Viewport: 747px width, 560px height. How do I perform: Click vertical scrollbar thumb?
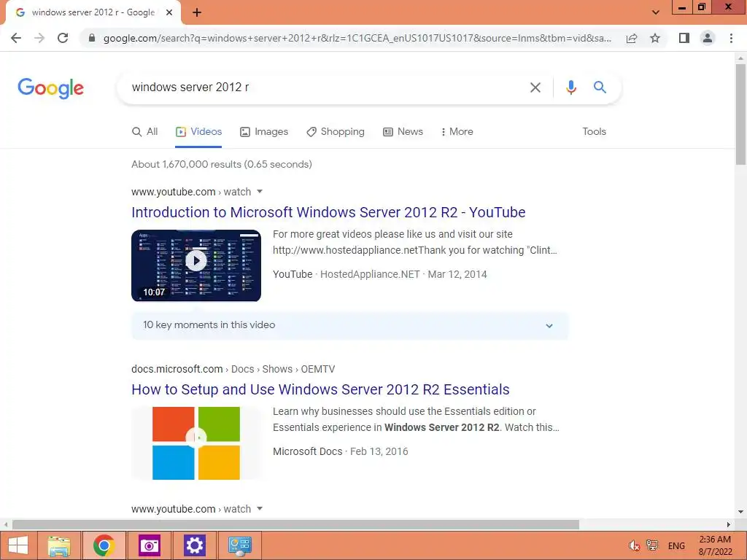(740, 114)
